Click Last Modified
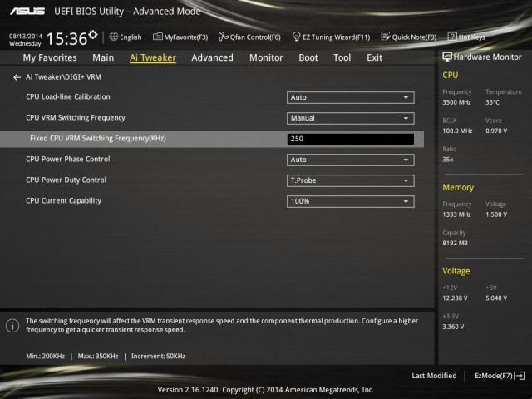 coord(434,376)
